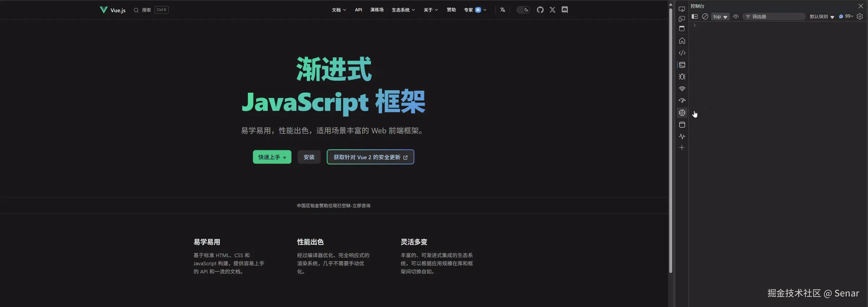The height and width of the screenshot is (307, 868).
Task: Toggle the dark mode switch
Action: pos(523,10)
